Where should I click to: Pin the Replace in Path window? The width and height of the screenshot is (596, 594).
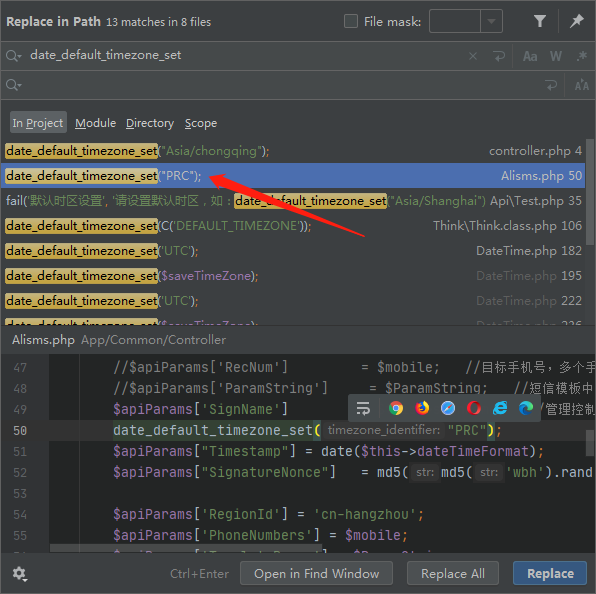coord(576,21)
